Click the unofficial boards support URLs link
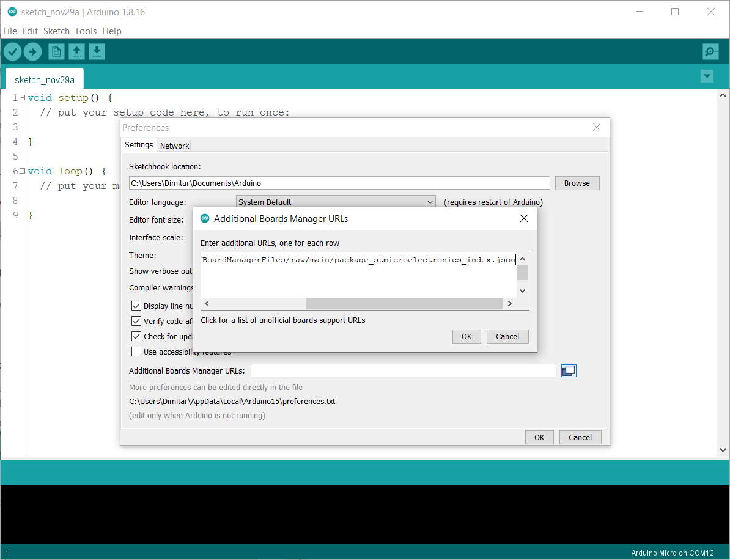Viewport: 730px width, 560px height. point(282,320)
